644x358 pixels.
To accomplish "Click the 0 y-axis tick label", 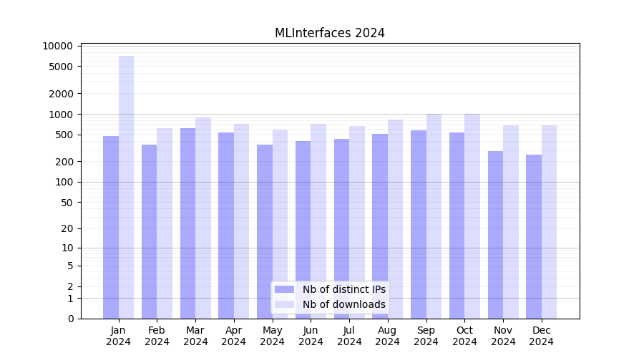I will point(70,319).
